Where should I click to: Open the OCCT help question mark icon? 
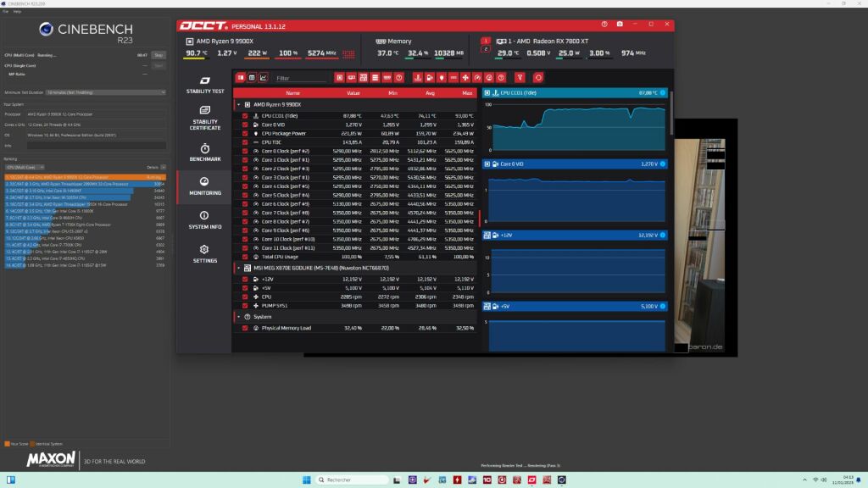point(604,25)
